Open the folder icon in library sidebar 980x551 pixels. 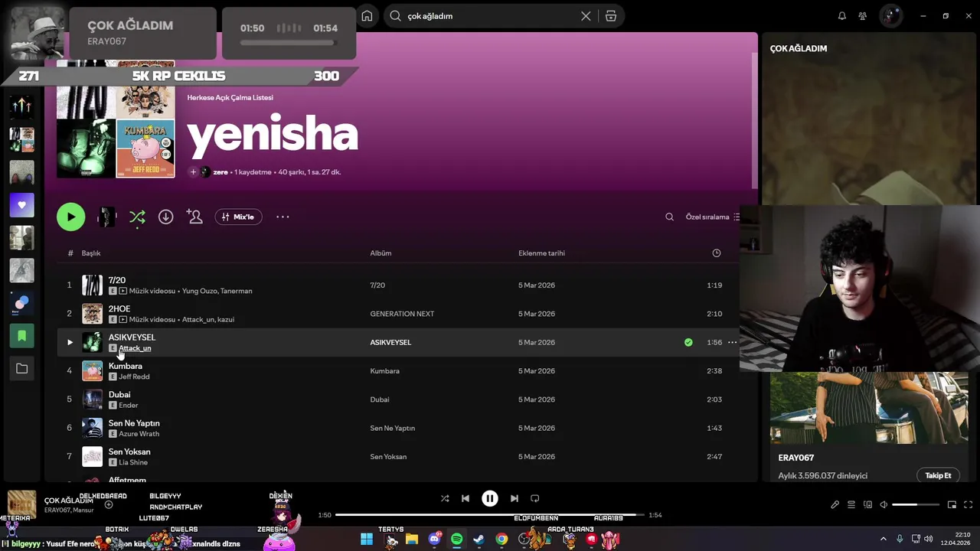[21, 369]
